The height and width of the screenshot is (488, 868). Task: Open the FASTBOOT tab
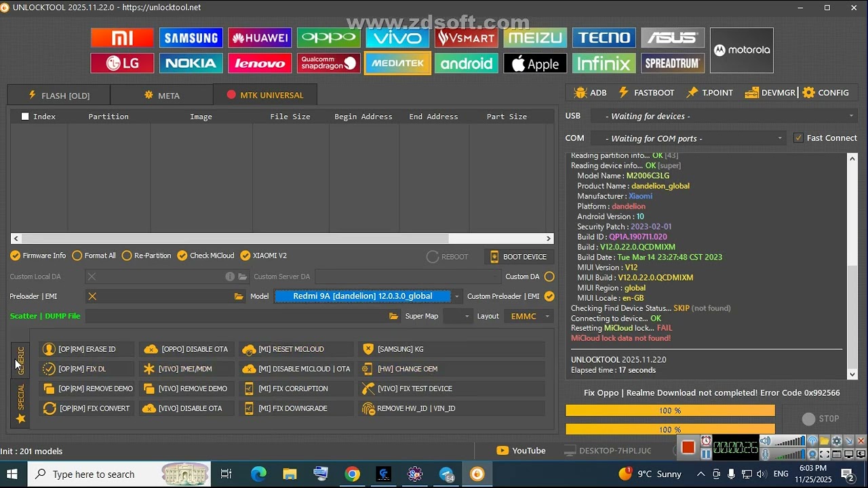tap(646, 93)
